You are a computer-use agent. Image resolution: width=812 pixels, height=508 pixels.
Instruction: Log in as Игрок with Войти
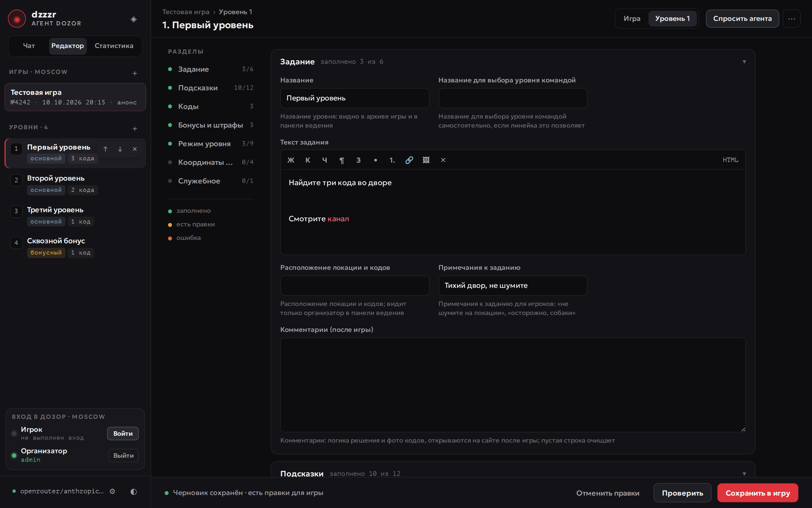[123, 433]
